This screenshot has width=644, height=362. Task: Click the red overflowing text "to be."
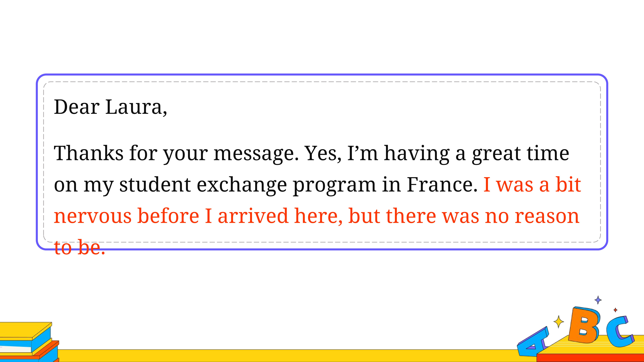click(x=79, y=247)
